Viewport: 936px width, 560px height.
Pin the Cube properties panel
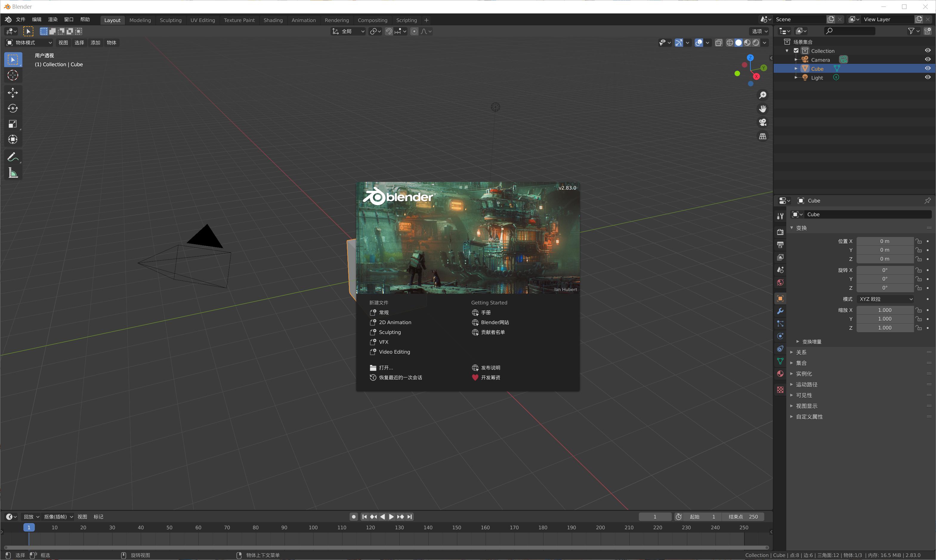tap(927, 201)
